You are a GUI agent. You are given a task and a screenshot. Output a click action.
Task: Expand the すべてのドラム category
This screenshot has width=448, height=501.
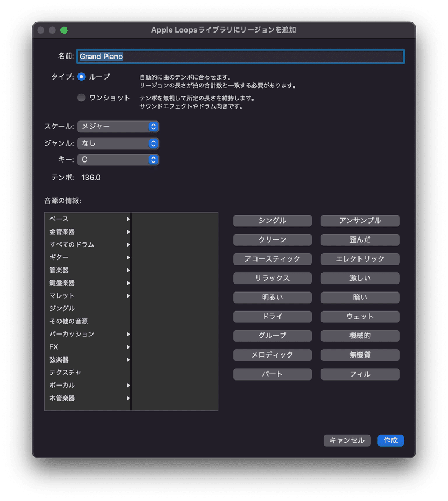88,244
